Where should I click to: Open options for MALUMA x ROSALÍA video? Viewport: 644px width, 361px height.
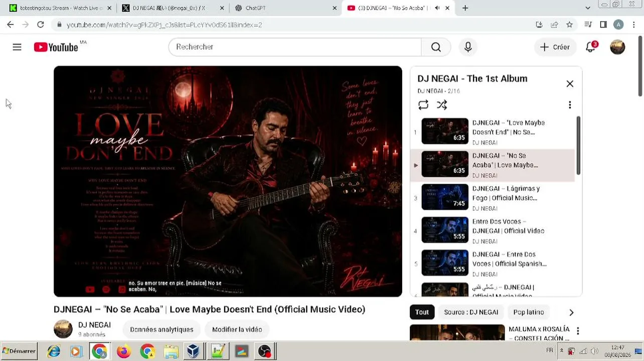pos(578,331)
